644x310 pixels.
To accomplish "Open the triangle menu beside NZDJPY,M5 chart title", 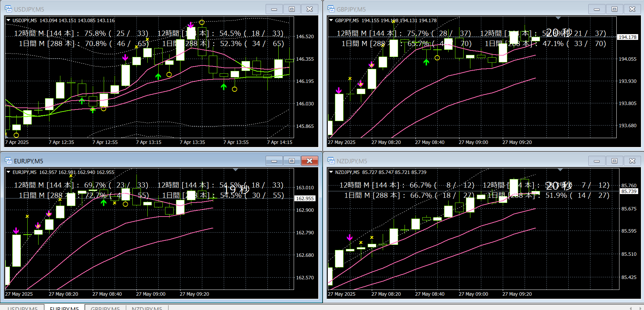I will (331, 172).
